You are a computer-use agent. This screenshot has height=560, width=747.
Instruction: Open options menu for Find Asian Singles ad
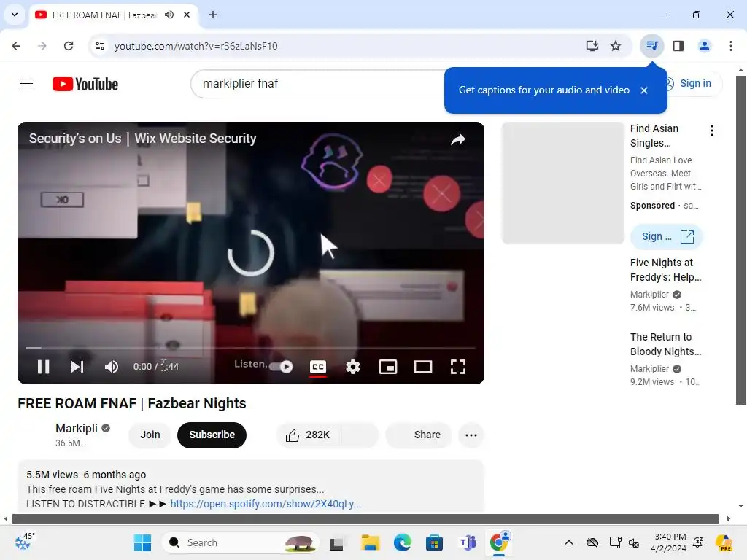click(x=712, y=131)
